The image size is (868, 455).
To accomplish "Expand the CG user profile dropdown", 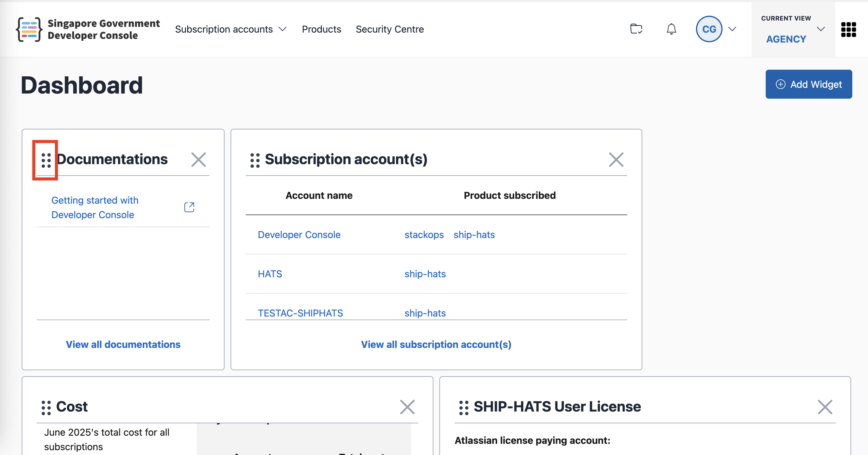I will (732, 29).
